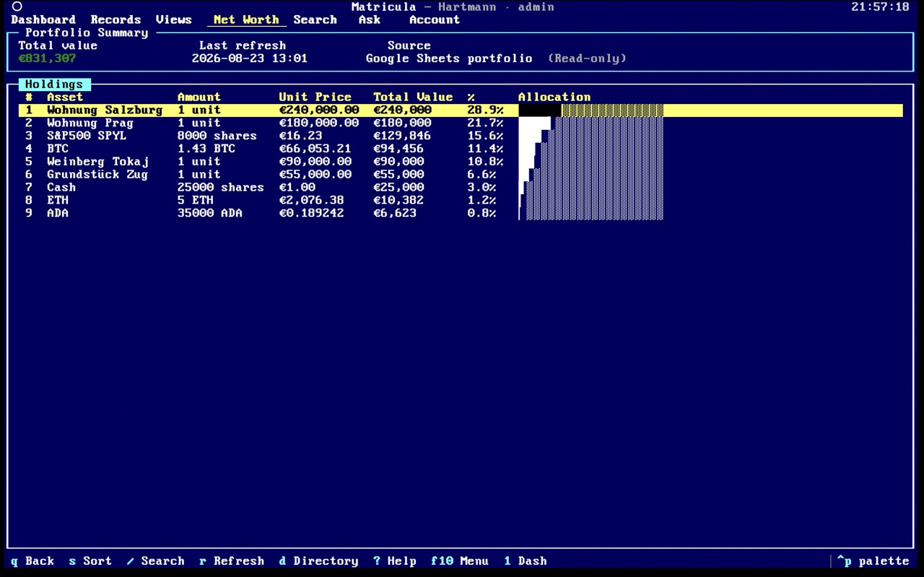Sort by Asset column header
924x577 pixels.
coord(65,97)
